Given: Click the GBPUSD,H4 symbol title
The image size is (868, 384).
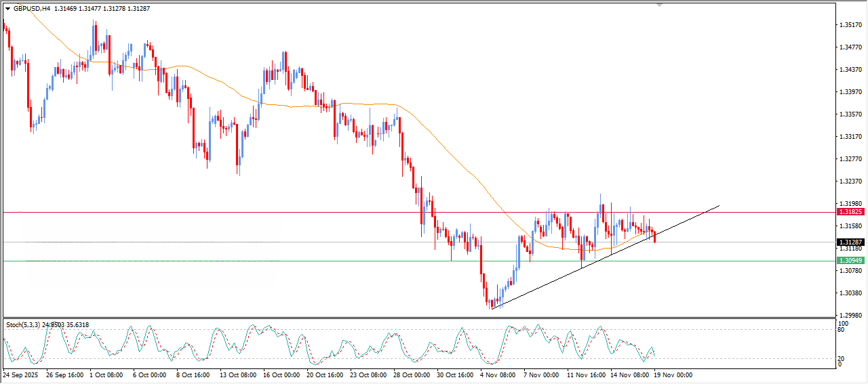Looking at the screenshot, I should (x=31, y=9).
